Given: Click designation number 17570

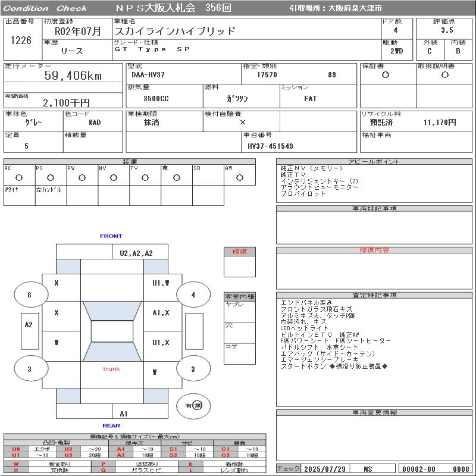Looking at the screenshot, I should [267, 75].
